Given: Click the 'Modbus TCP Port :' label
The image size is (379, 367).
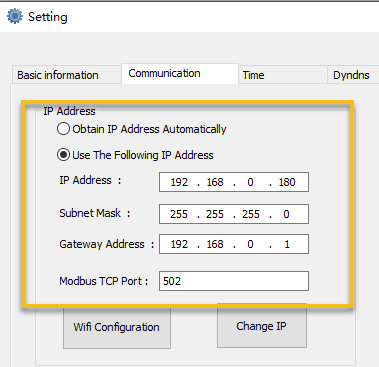Looking at the screenshot, I should (104, 281).
